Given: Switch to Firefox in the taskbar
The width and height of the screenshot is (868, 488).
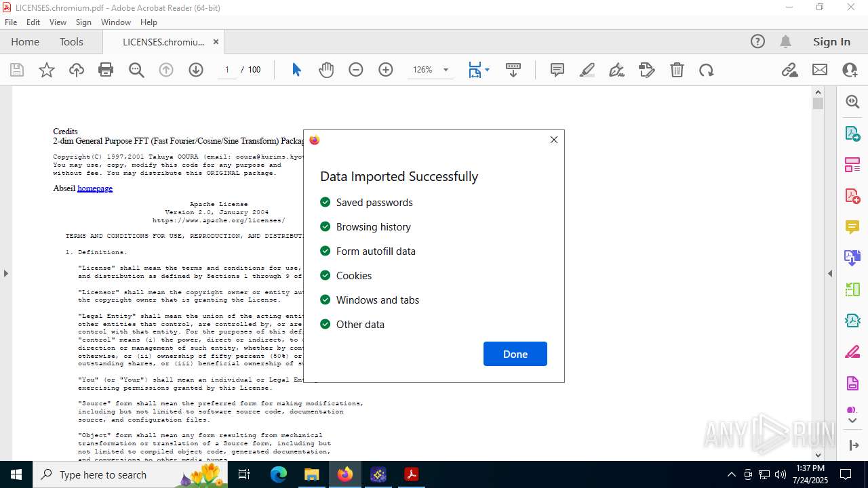Looking at the screenshot, I should click(x=345, y=474).
